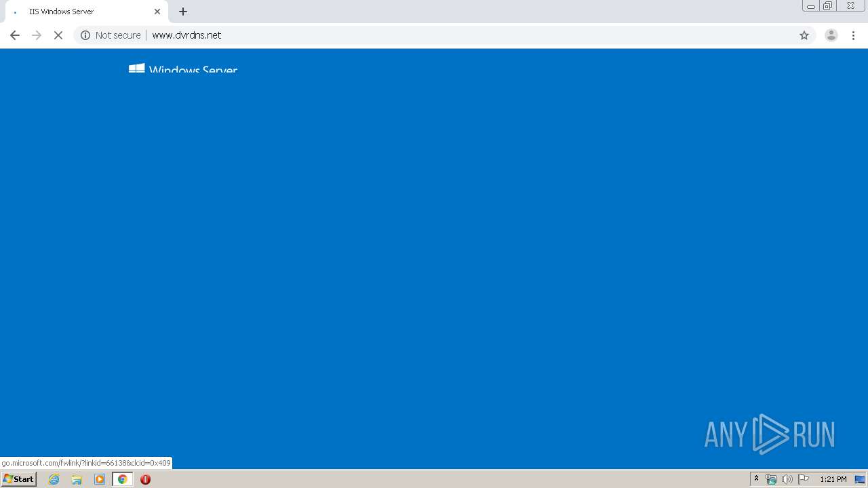Screen dimensions: 868x488
Task: Bookmark this page with the star
Action: 804,35
